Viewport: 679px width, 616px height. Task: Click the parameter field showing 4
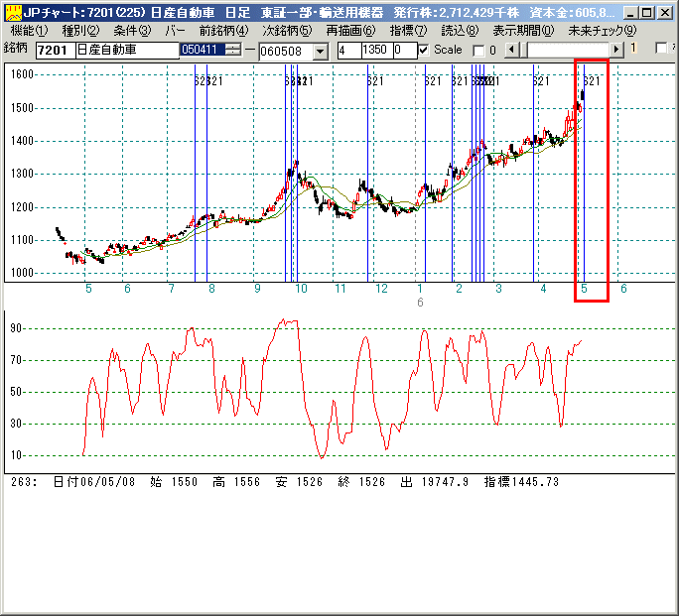[349, 51]
